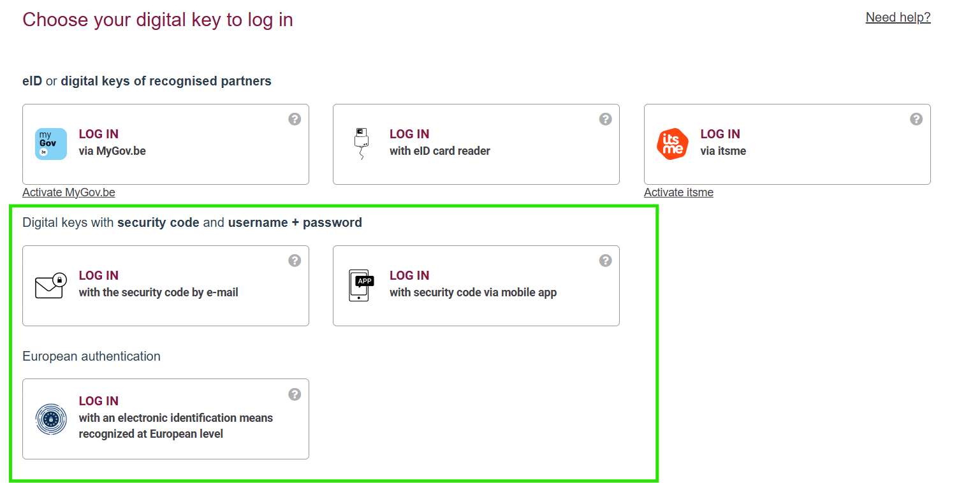Click the MyGov.be app logo icon
Image resolution: width=980 pixels, height=483 pixels.
pos(51,144)
